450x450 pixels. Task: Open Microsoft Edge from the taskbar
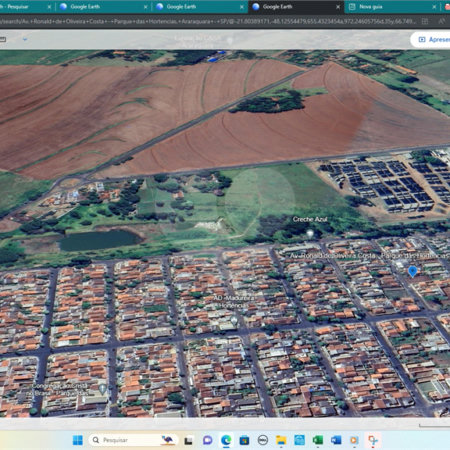[x=226, y=440]
